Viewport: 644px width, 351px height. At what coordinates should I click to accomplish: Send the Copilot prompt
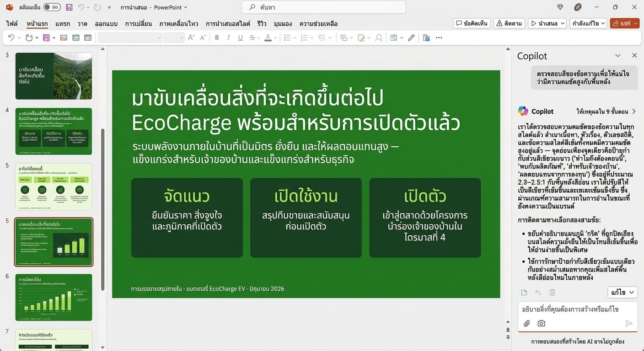[629, 323]
